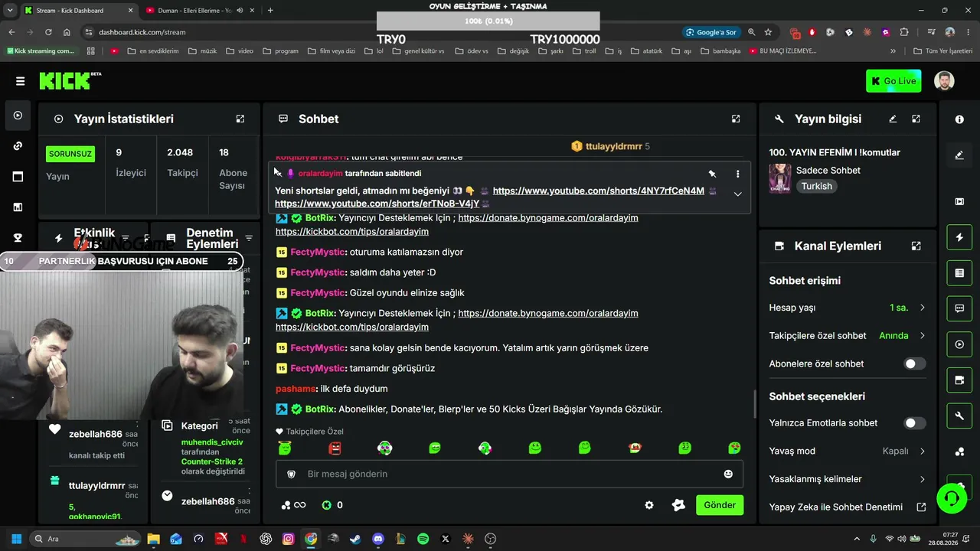This screenshot has height=551, width=980.
Task: Click the chat panel scrollbar
Action: pyautogui.click(x=755, y=404)
